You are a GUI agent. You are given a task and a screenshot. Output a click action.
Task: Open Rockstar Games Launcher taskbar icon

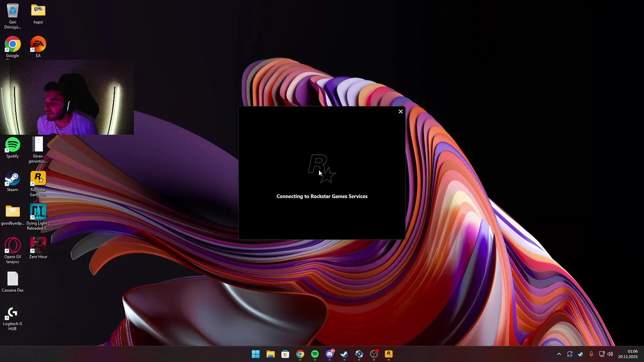pos(388,354)
